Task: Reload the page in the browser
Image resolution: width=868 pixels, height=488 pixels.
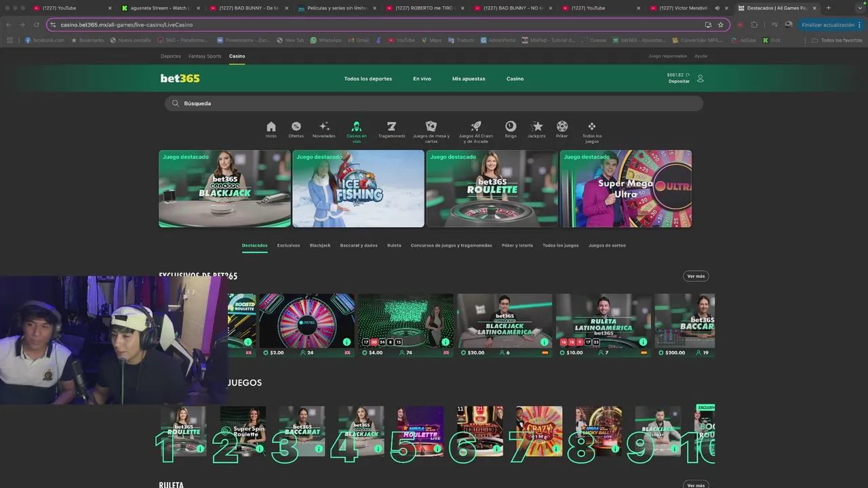Action: pos(37,24)
